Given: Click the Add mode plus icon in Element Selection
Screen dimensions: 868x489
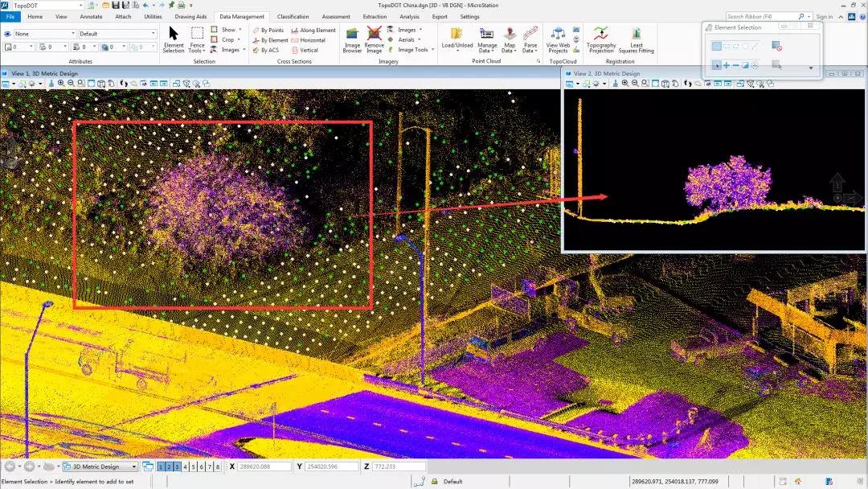Looking at the screenshot, I should pyautogui.click(x=727, y=65).
